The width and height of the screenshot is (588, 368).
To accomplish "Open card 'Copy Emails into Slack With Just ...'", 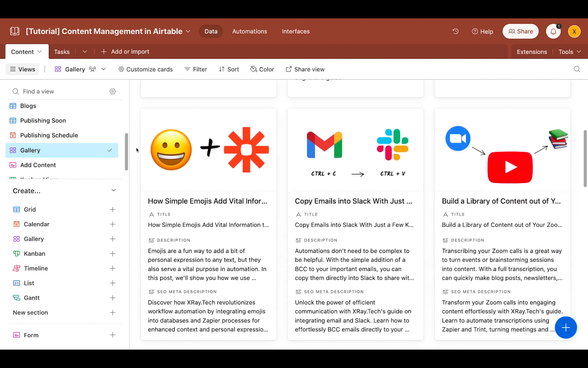I will coord(354,201).
